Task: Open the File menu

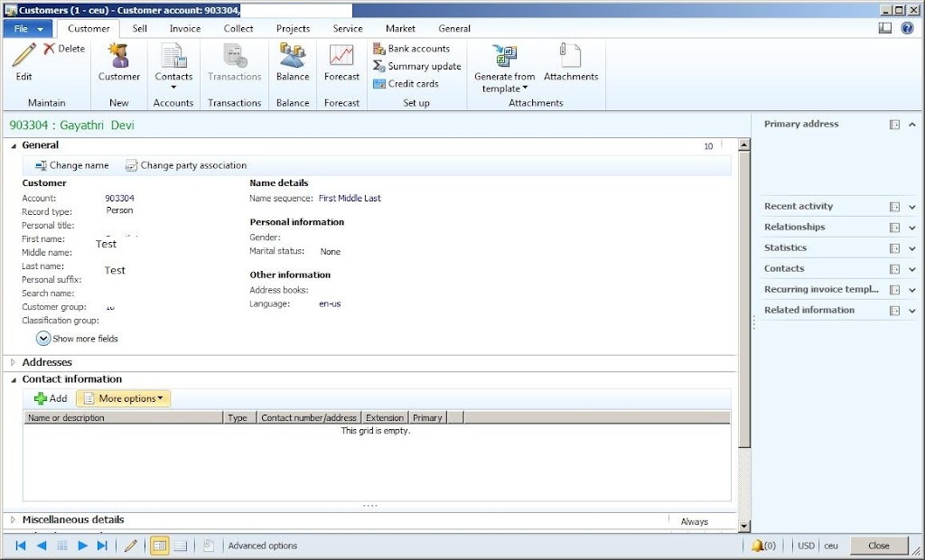Action: (x=28, y=28)
